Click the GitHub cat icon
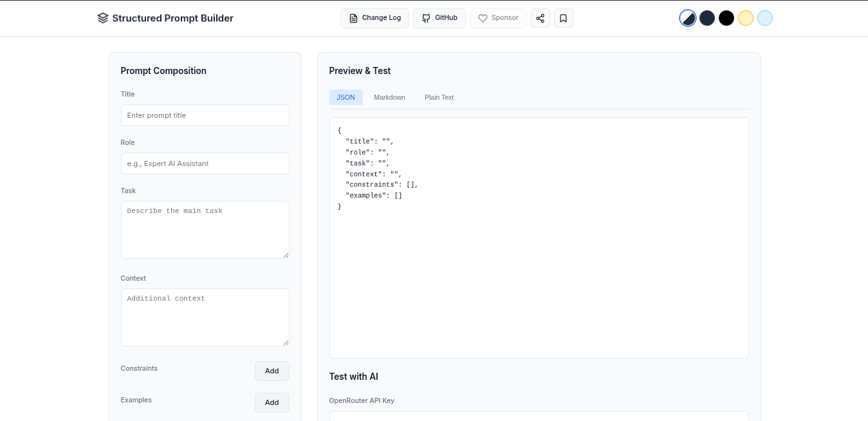868x421 pixels. [425, 18]
